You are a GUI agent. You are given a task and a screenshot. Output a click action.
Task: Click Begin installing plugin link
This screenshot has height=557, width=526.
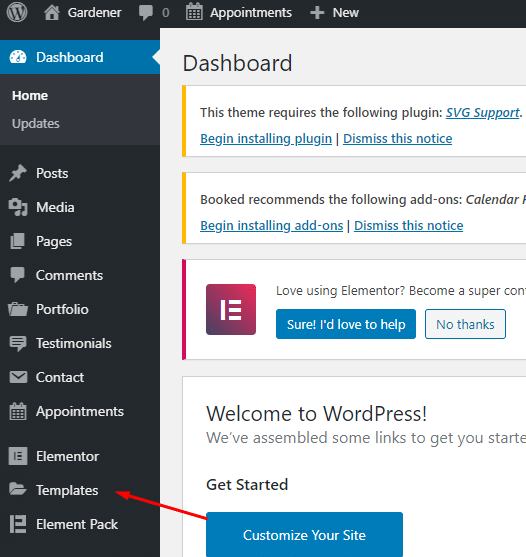pyautogui.click(x=266, y=139)
